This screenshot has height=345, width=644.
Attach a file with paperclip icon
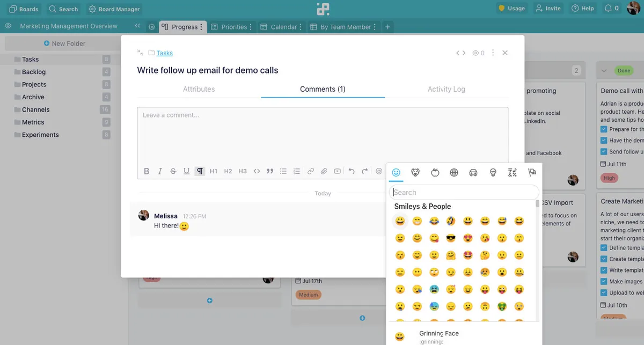(x=324, y=171)
